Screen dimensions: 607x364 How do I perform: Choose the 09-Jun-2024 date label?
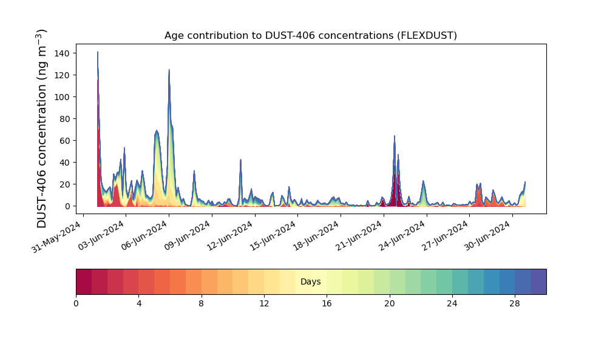pyautogui.click(x=188, y=235)
